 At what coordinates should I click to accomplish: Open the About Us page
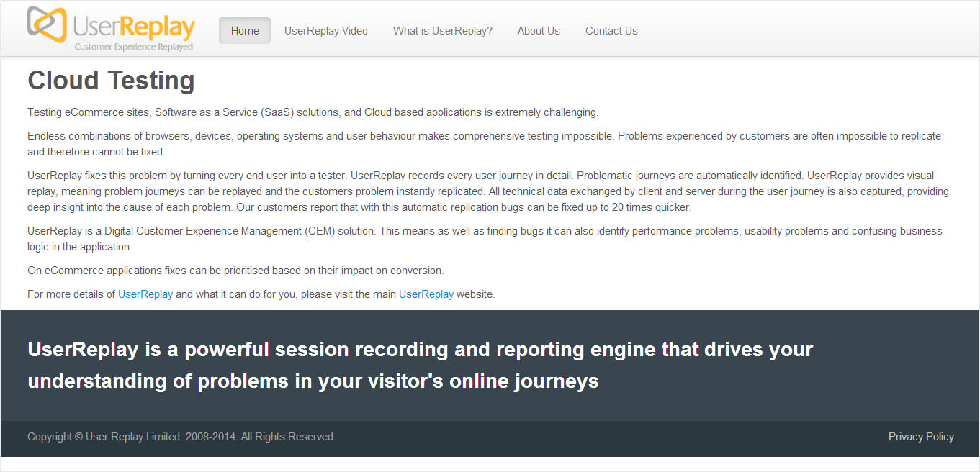pos(539,31)
